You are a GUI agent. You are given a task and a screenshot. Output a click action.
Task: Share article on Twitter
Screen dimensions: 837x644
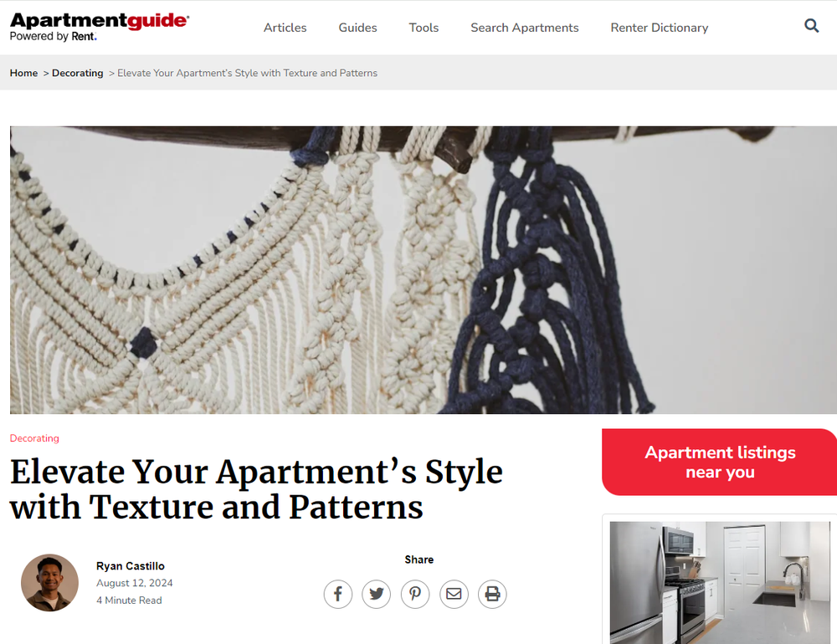(x=377, y=594)
